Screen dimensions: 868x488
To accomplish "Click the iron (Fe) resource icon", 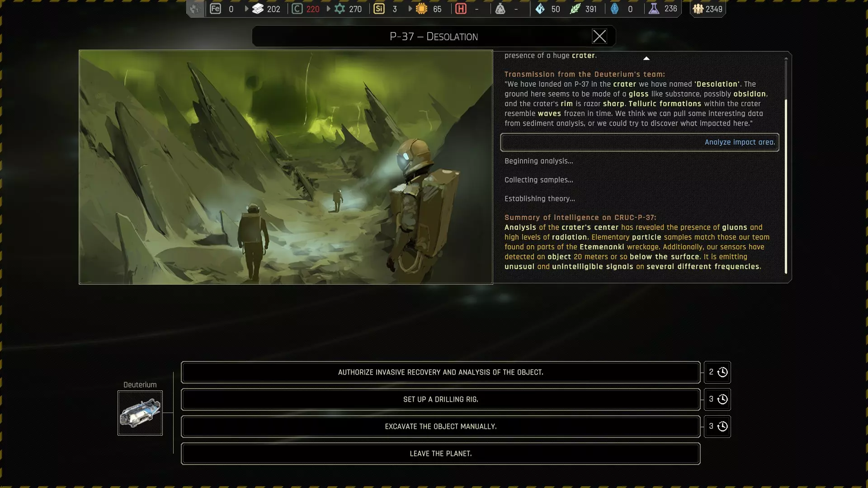I will (216, 9).
